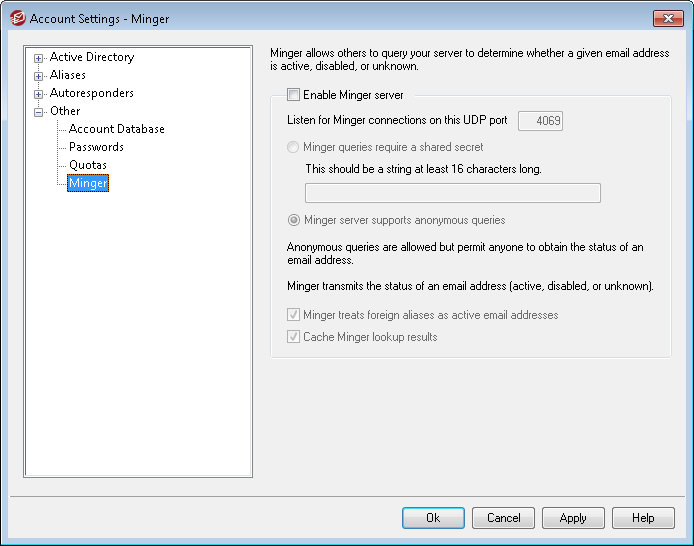Viewport: 694px width, 546px height.
Task: Click the Cancel button
Action: [503, 518]
